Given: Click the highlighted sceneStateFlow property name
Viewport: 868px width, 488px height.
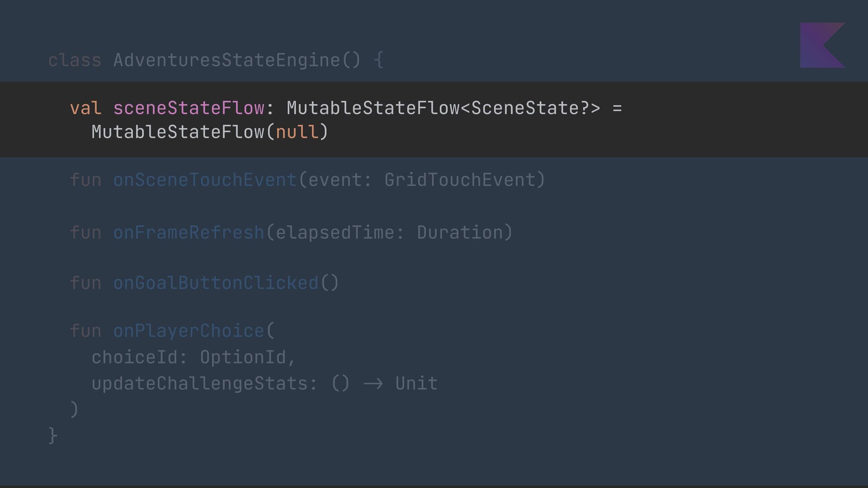Looking at the screenshot, I should (x=189, y=108).
